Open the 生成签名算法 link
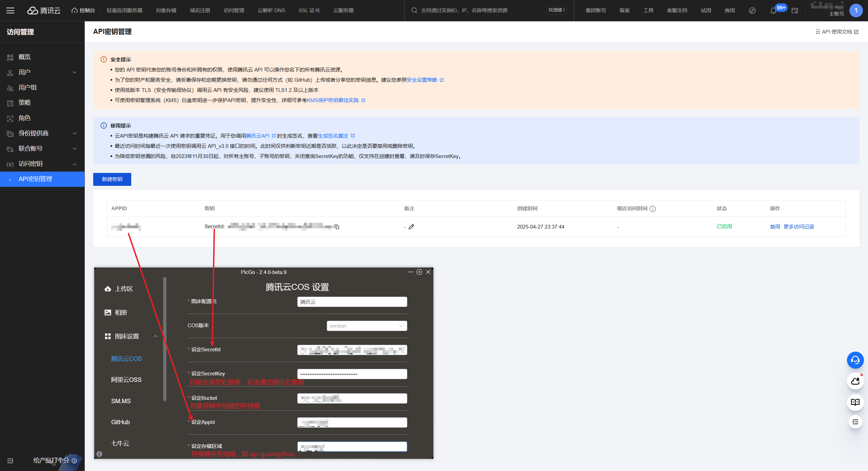868x471 pixels. [x=336, y=136]
